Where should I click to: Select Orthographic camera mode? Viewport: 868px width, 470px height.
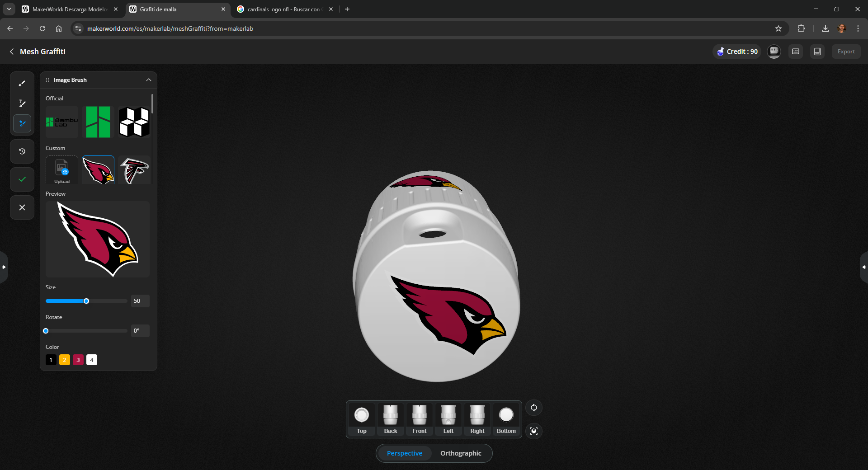click(461, 453)
